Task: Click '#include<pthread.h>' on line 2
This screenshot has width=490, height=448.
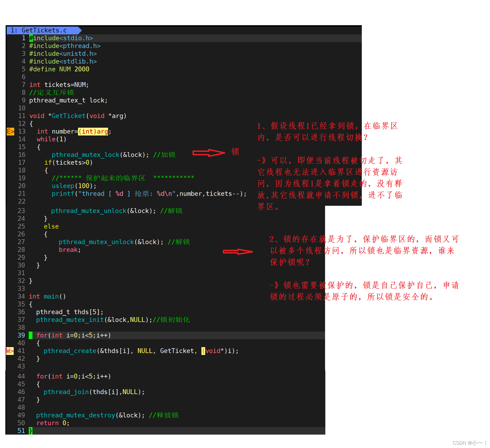Action: pyautogui.click(x=65, y=46)
